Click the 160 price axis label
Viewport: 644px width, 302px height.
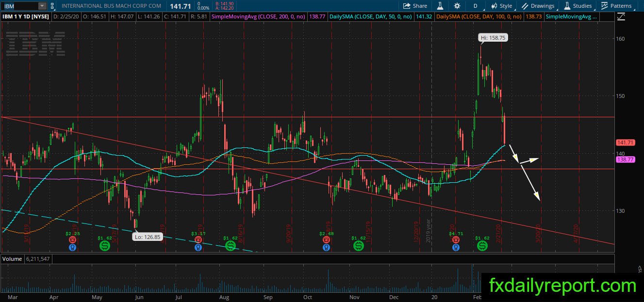coord(621,38)
